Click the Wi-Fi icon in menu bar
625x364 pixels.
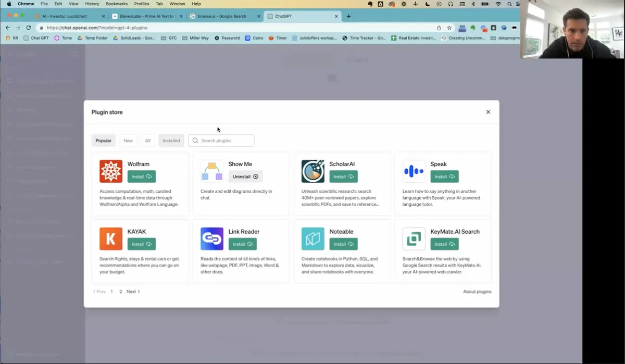coord(498,4)
